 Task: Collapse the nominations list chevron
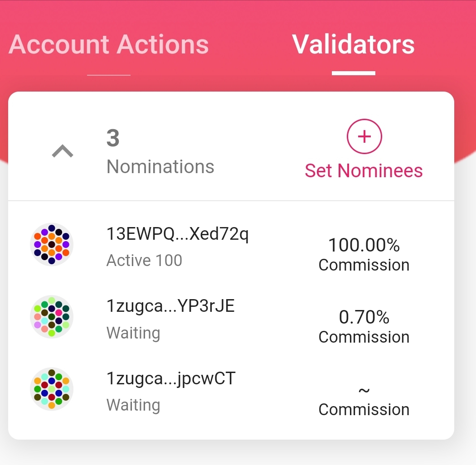(x=63, y=151)
